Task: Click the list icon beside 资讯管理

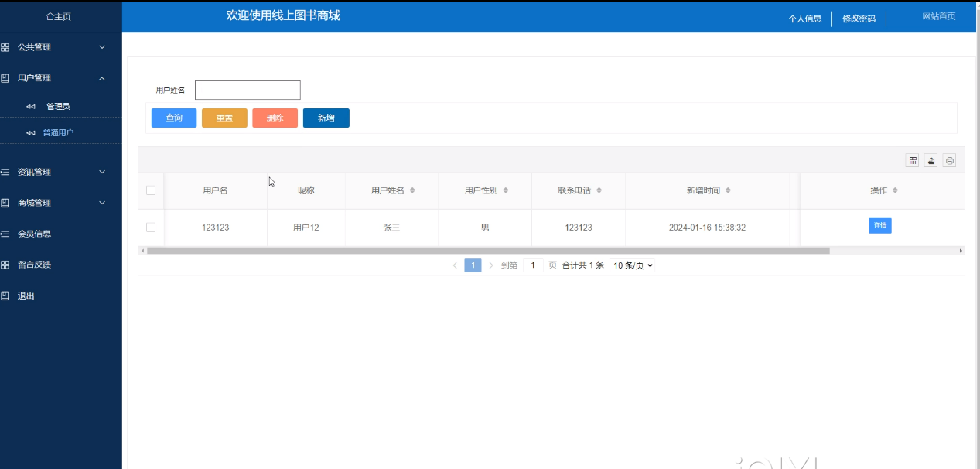Action: [x=5, y=172]
